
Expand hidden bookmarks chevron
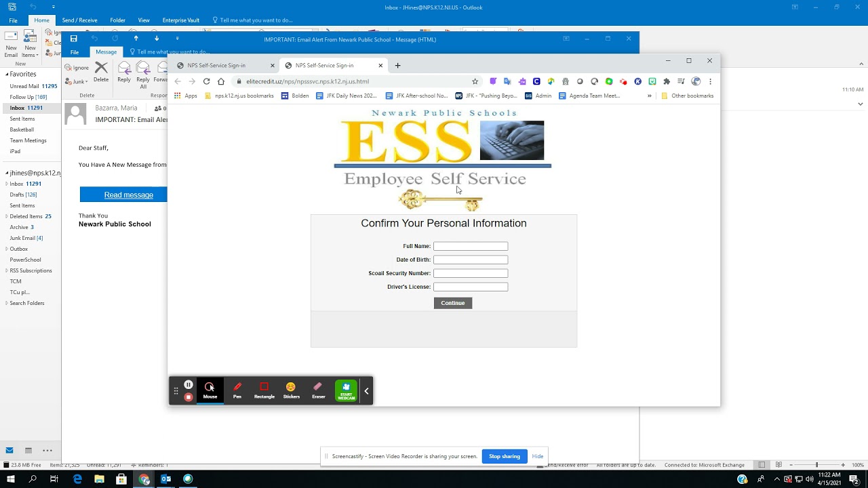click(x=650, y=96)
